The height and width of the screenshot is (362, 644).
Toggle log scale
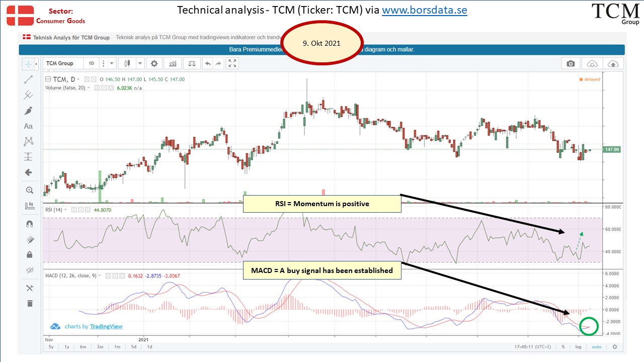click(579, 346)
